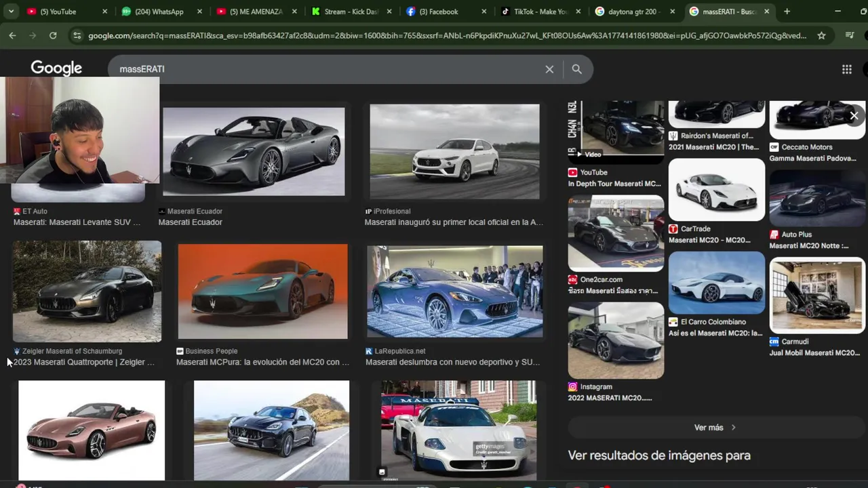The width and height of the screenshot is (868, 488).
Task: Open the site info icon in address bar
Action: click(77, 35)
